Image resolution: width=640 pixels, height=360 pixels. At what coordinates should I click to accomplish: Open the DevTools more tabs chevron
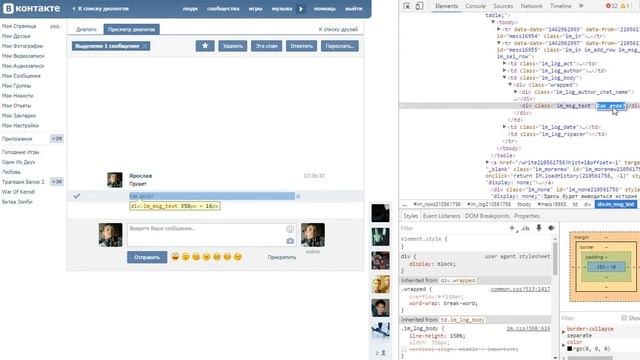click(x=581, y=6)
